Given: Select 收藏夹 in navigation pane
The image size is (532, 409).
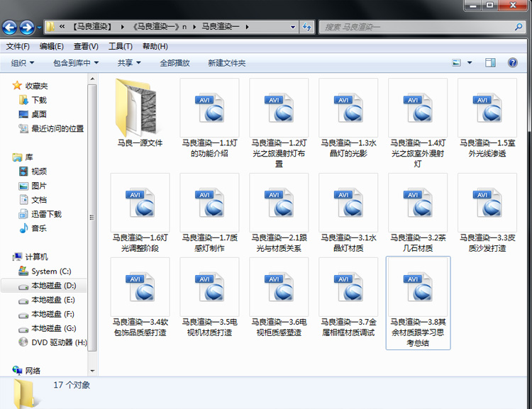Looking at the screenshot, I should pyautogui.click(x=36, y=86).
